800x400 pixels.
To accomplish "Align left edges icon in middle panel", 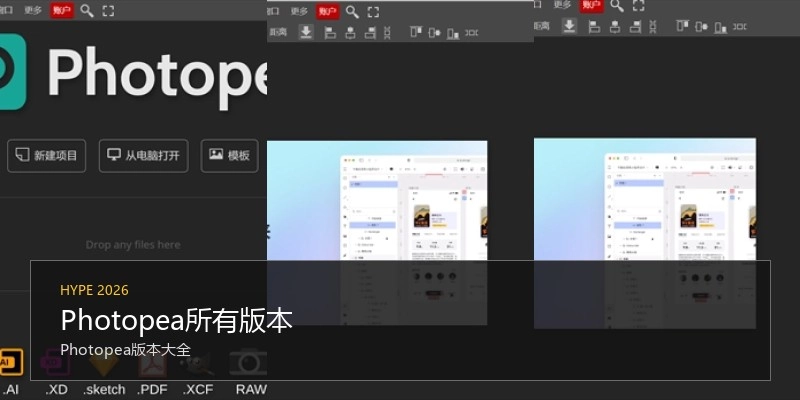I will (331, 33).
